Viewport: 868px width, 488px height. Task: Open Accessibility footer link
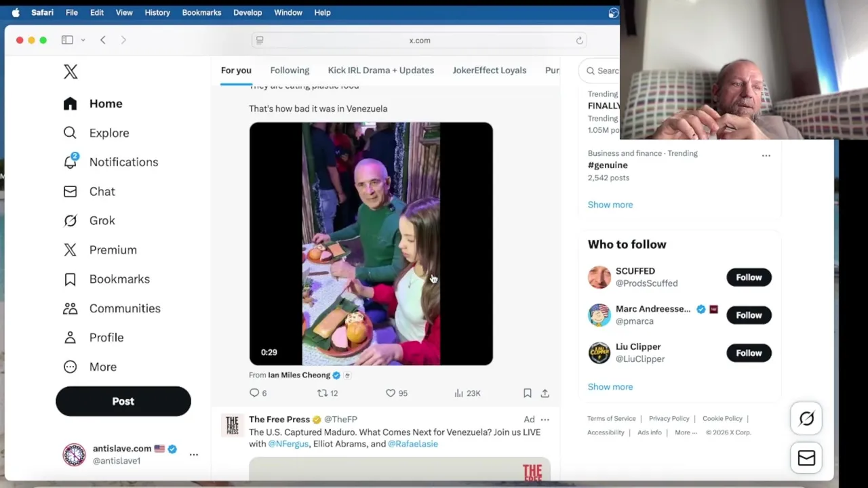pyautogui.click(x=606, y=432)
